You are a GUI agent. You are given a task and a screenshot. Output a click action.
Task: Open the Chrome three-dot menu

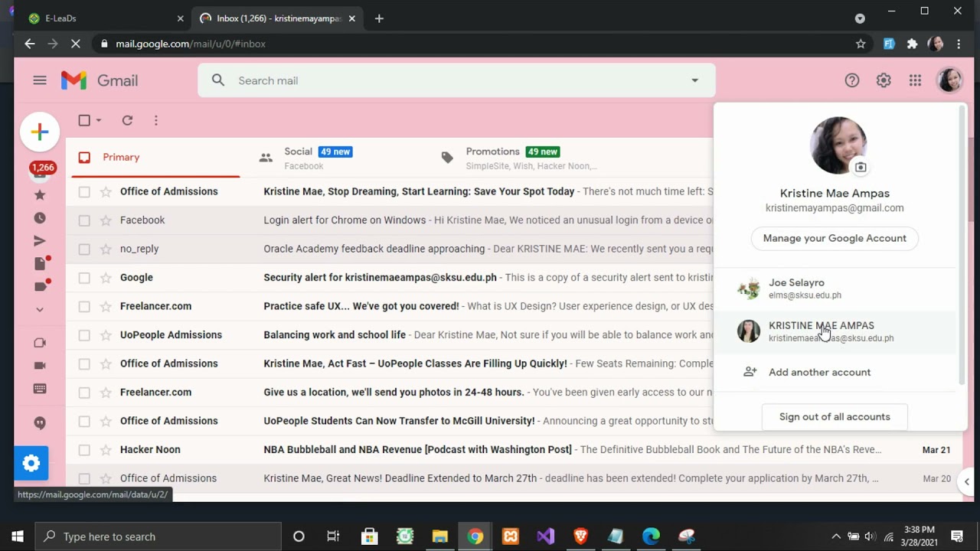point(959,44)
